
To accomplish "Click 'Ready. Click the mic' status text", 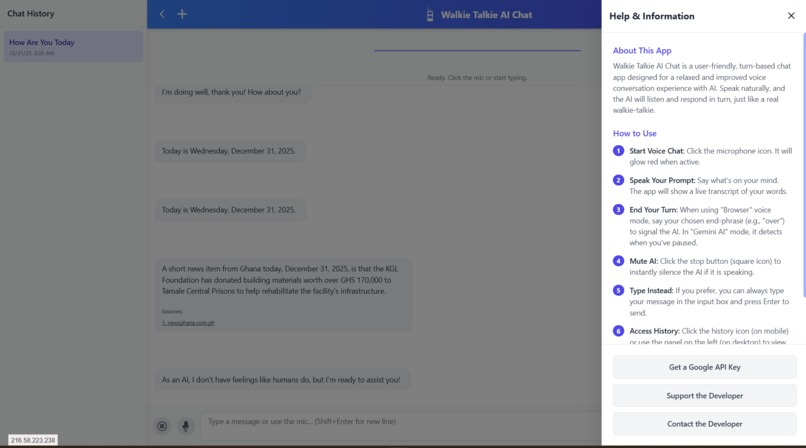I will click(x=477, y=78).
